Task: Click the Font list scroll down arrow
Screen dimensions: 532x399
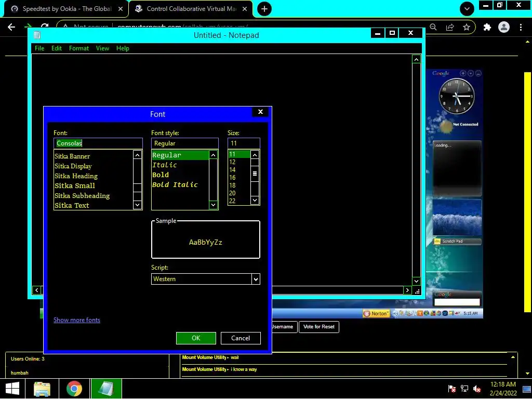Action: point(137,205)
